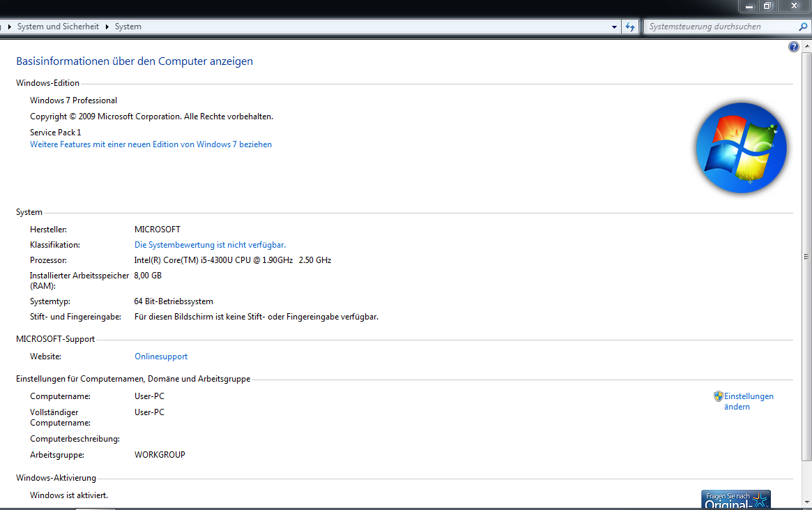
Task: Click the search magnifier icon
Action: click(x=803, y=27)
